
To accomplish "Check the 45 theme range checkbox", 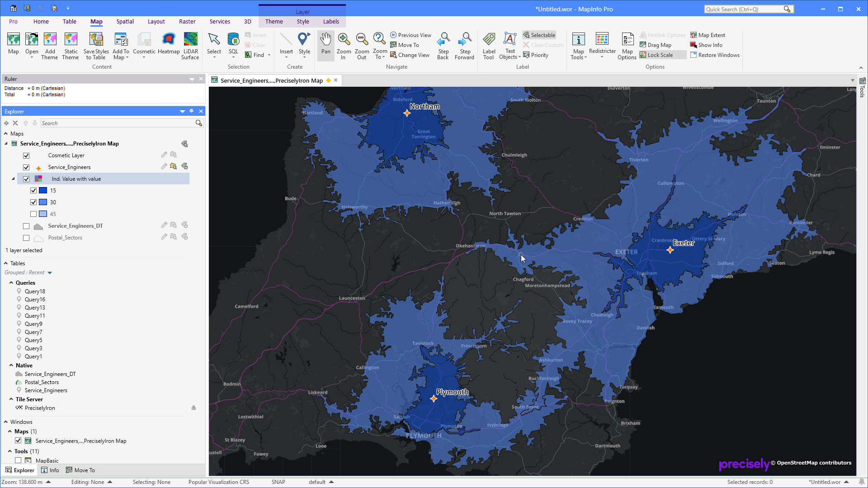I will click(x=33, y=214).
